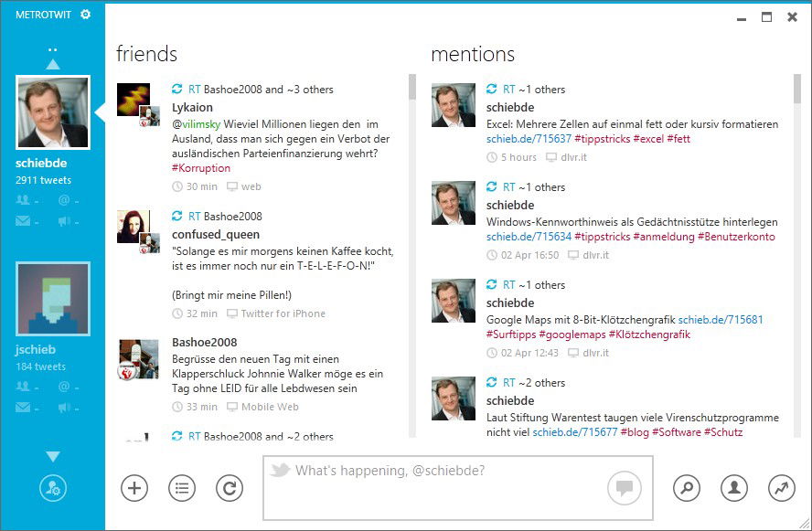
Task: Open account management icon in sidebar
Action: 53,488
